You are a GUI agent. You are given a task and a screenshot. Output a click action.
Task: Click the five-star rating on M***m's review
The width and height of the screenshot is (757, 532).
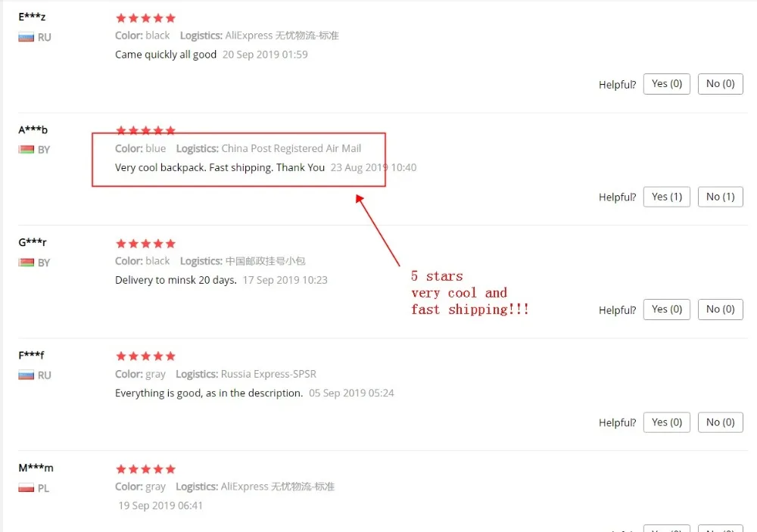(145, 469)
